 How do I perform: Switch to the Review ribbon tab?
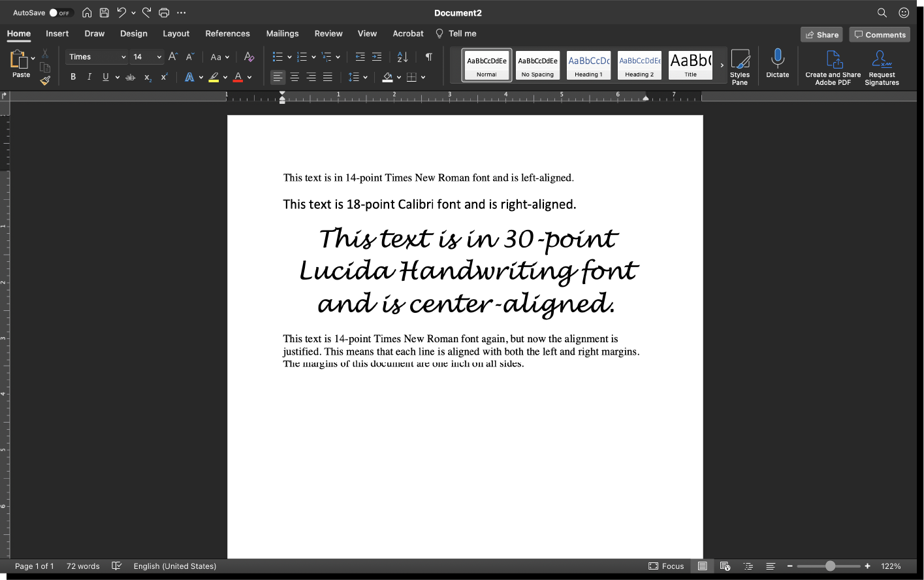(x=328, y=33)
